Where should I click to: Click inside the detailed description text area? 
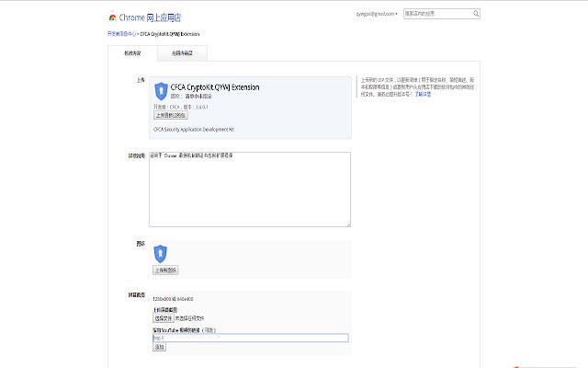point(250,190)
